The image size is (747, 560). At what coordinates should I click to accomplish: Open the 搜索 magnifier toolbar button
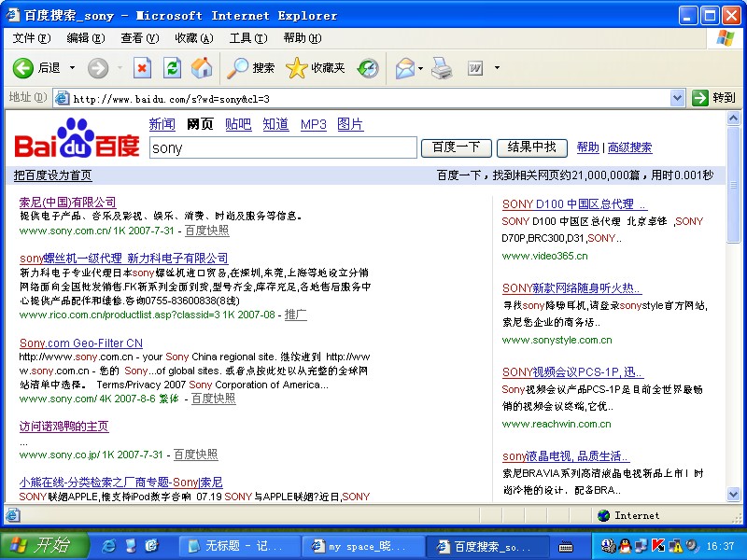coord(250,68)
